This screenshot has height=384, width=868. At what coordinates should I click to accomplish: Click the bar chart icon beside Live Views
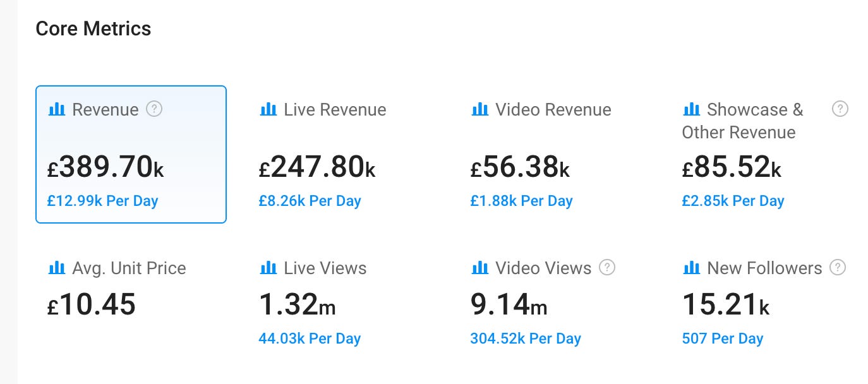pos(268,268)
